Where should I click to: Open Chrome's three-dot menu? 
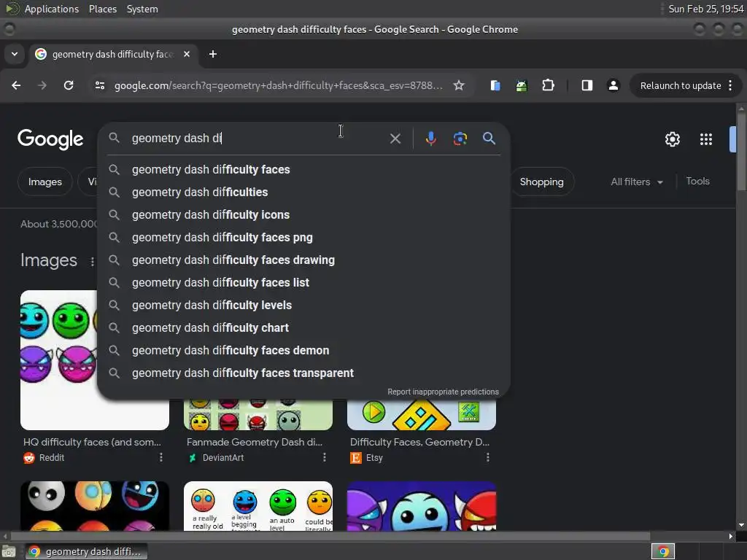click(730, 85)
